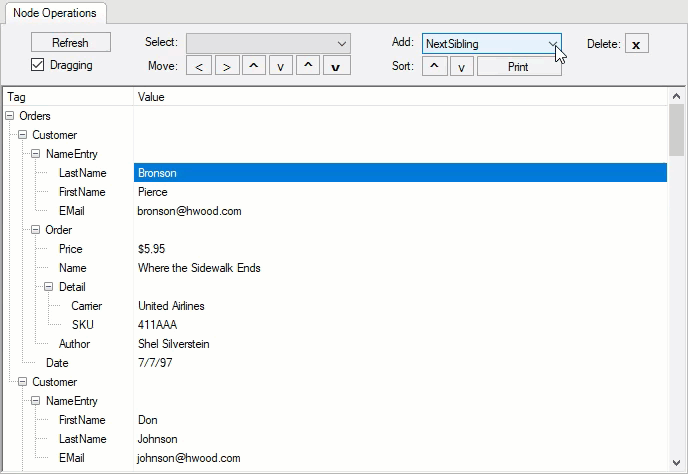Click the Move left arrow button
This screenshot has height=474, width=688.
tap(199, 67)
